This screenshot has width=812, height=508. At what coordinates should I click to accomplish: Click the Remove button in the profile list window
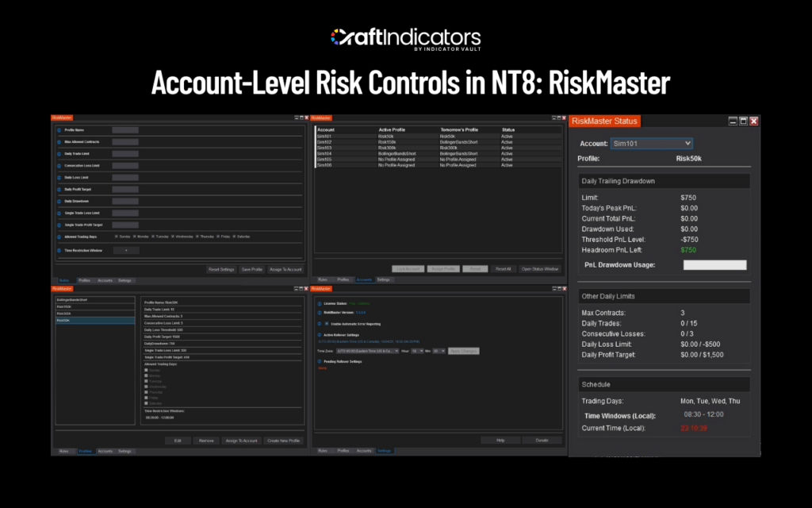[206, 441]
